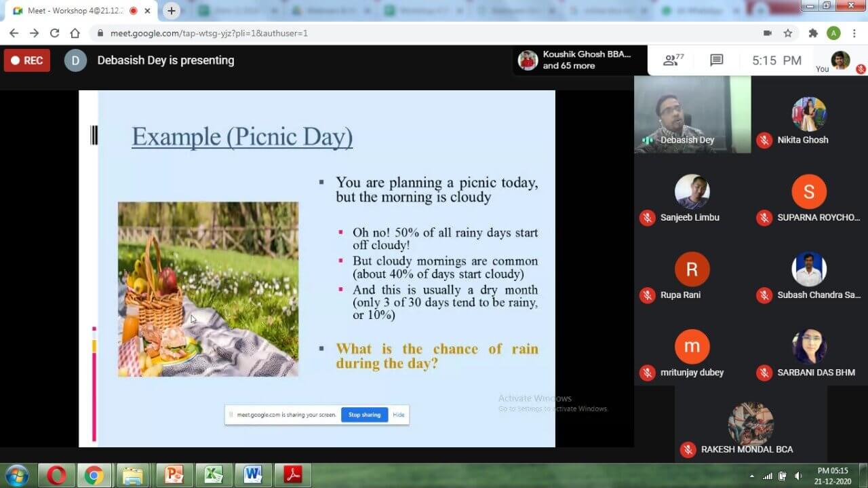Hide the screen sharing notification bar
The height and width of the screenshot is (488, 868).
[399, 415]
